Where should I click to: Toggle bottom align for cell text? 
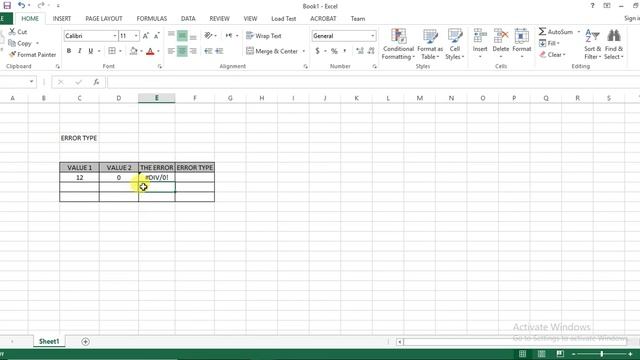[193, 36]
